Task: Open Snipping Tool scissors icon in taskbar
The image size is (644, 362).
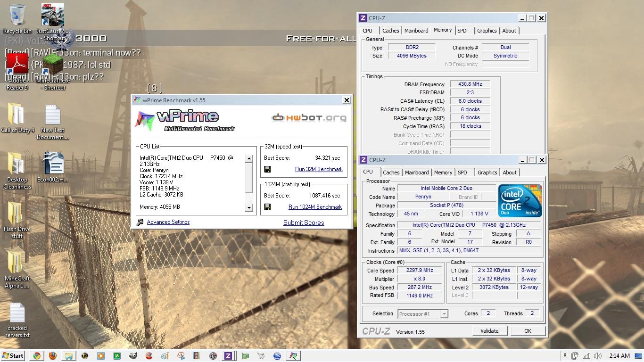Action: pyautogui.click(x=181, y=356)
